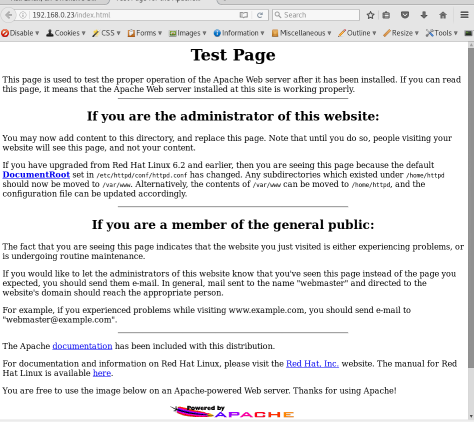Open the site identity info icon
The image size is (474, 422).
[x=23, y=15]
